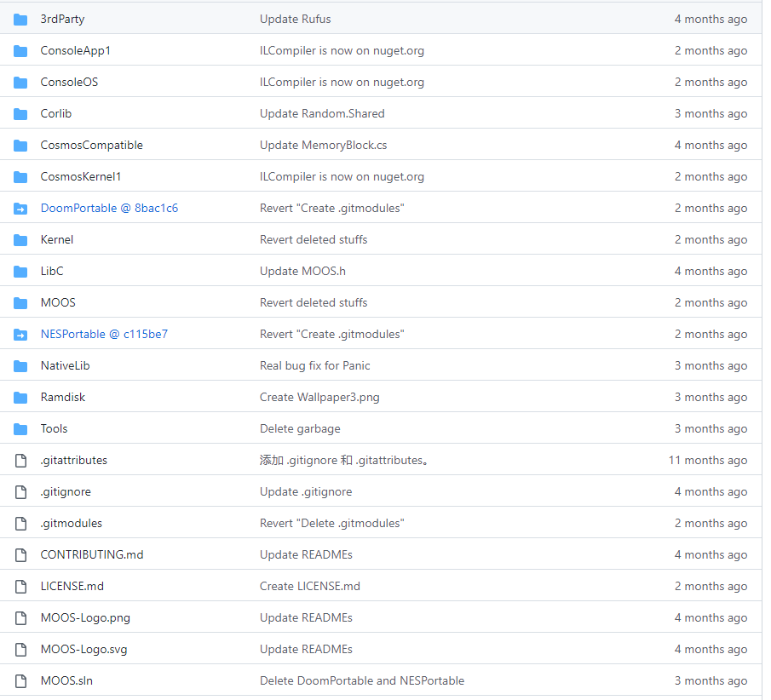This screenshot has width=771, height=700.
Task: View the LICENSE.md file
Action: [72, 586]
